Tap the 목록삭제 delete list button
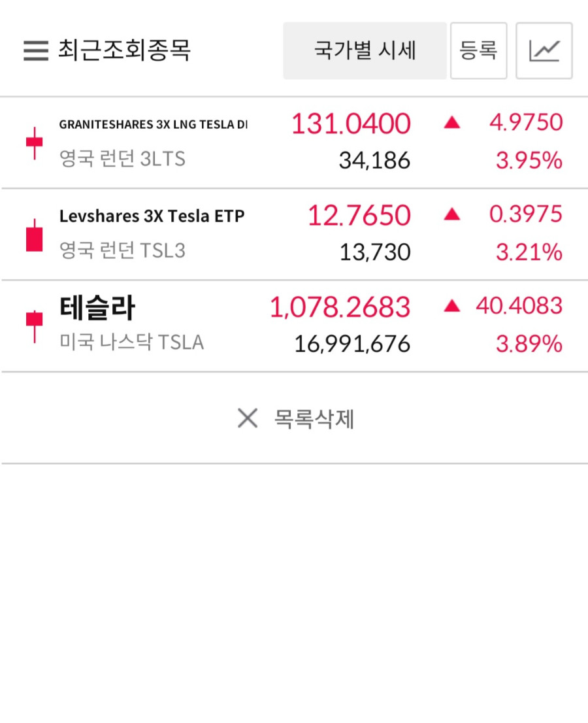This screenshot has width=588, height=723. tap(295, 418)
